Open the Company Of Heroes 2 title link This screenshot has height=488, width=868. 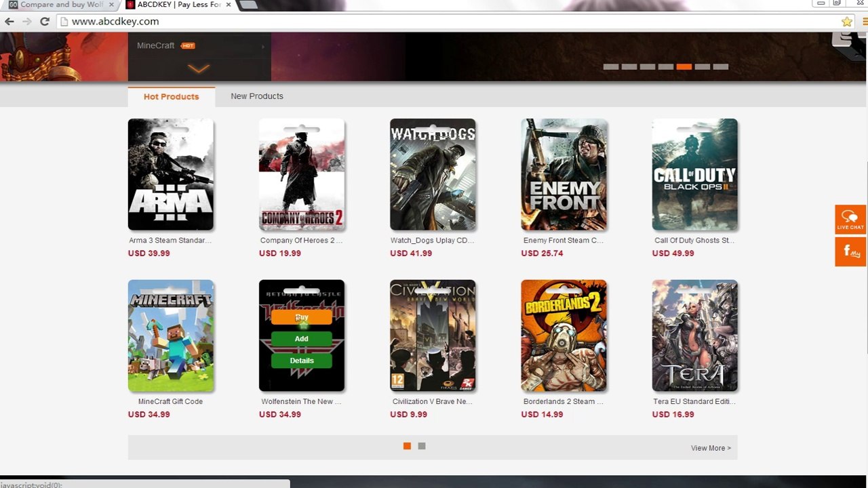pyautogui.click(x=301, y=241)
